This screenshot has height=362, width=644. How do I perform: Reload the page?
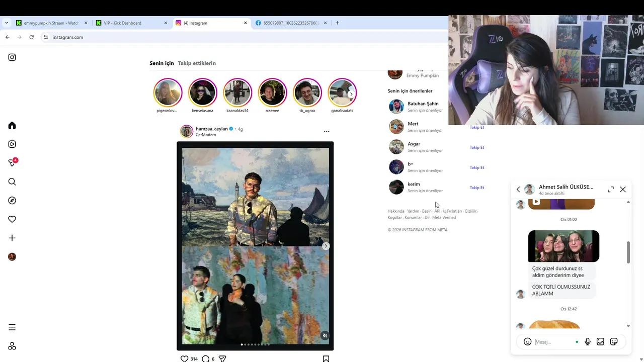click(x=31, y=37)
